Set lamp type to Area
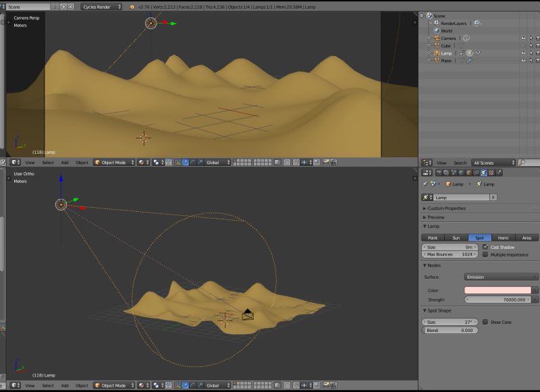Image resolution: width=540 pixels, height=392 pixels. [x=526, y=237]
